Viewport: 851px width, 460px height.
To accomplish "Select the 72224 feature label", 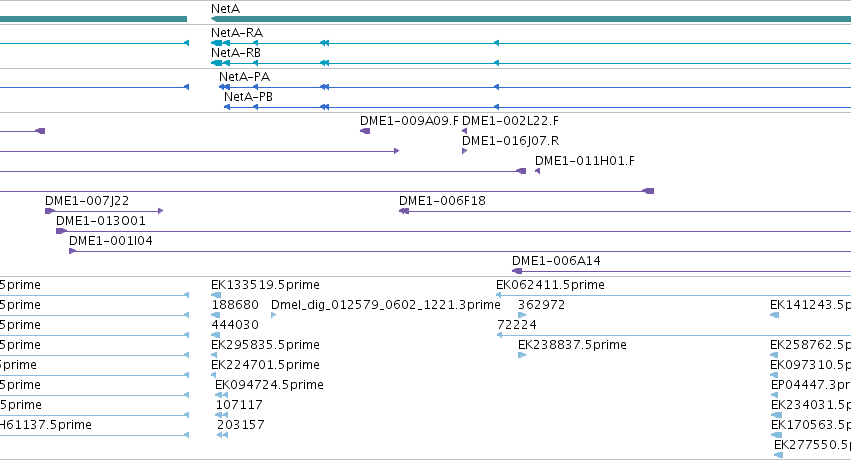I will pos(517,325).
